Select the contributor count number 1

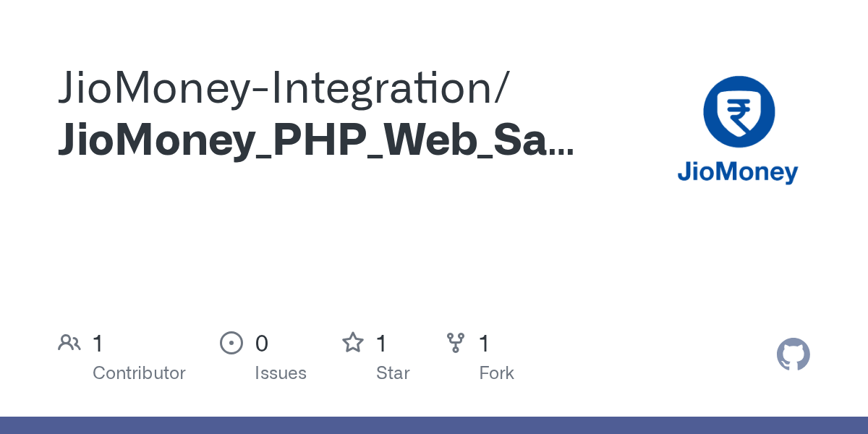tap(98, 344)
